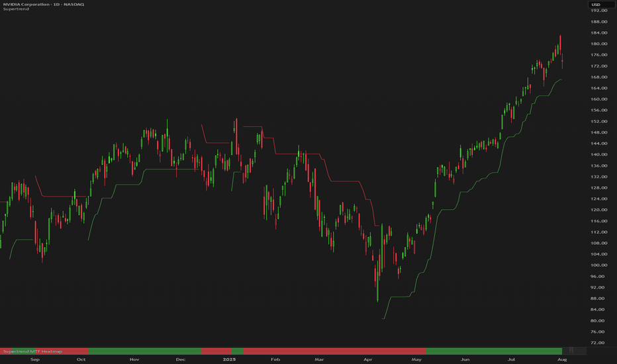Click the Oct label on time axis

(x=81, y=359)
